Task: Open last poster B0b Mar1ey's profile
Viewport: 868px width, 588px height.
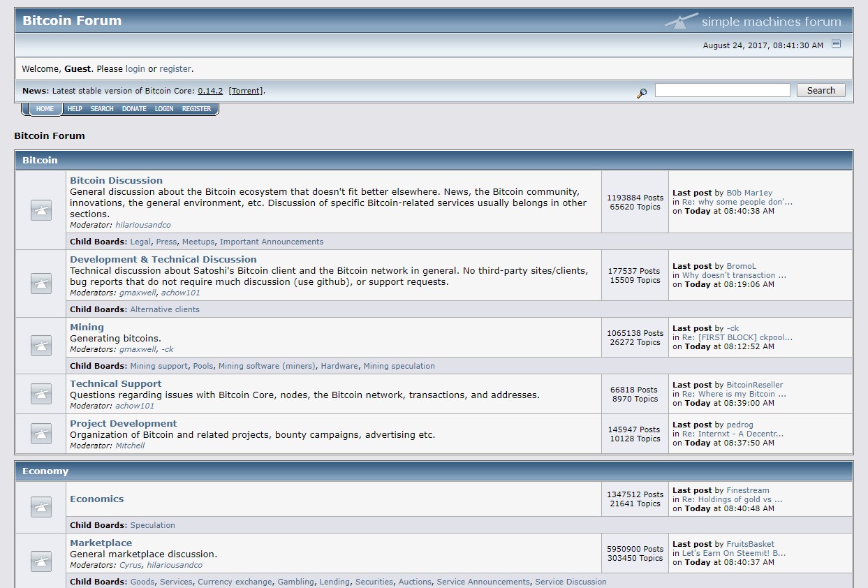Action: pos(749,193)
